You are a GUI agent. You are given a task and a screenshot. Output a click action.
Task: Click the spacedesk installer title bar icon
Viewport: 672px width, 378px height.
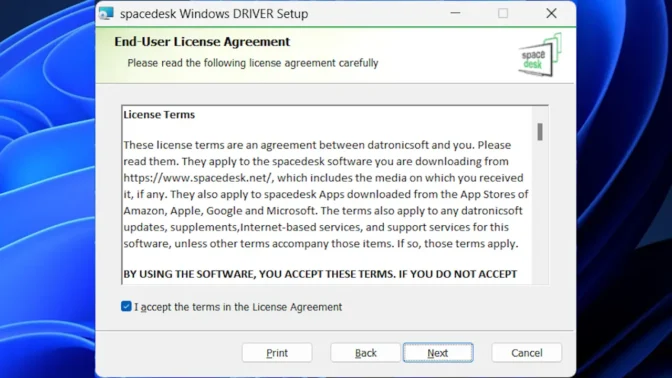[106, 13]
